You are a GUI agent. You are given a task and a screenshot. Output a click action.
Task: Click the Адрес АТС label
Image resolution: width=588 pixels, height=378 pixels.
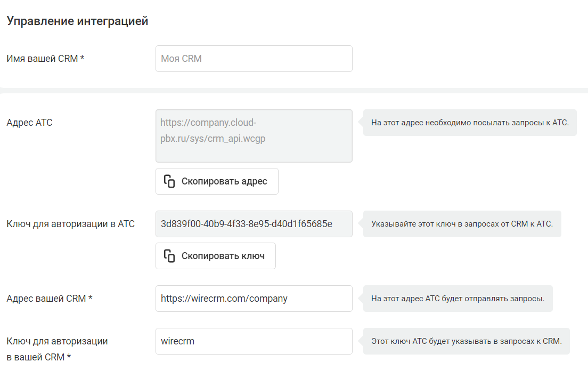point(29,123)
